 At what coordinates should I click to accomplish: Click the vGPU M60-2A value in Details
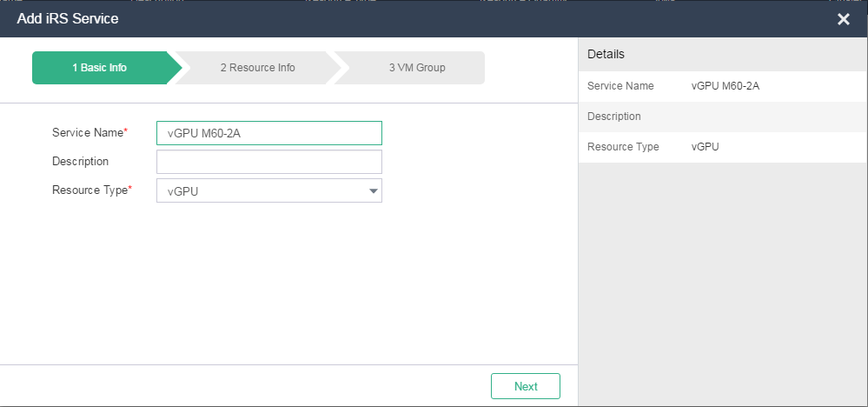click(x=726, y=86)
